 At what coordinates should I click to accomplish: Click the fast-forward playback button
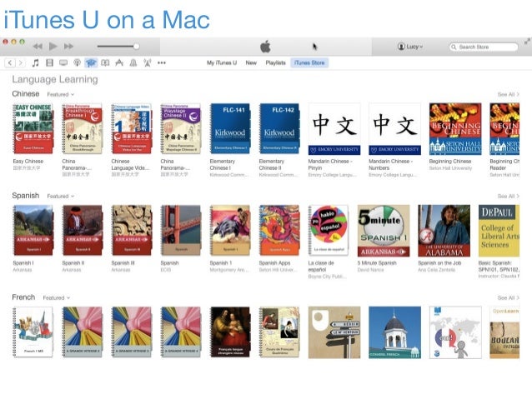coord(68,47)
